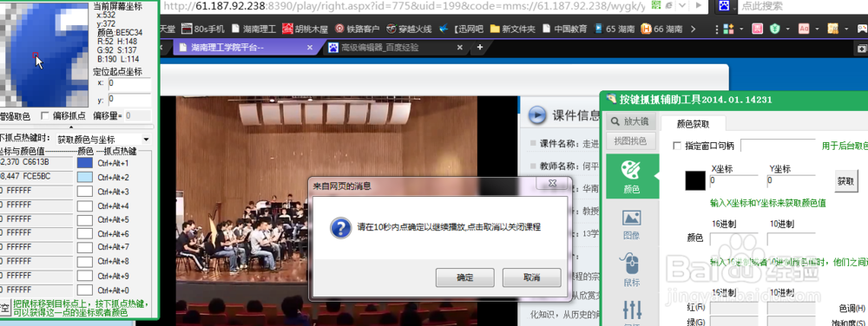Expand more bookmarks with the chevron arrow
This screenshot has width=868, height=326.
pyautogui.click(x=693, y=29)
